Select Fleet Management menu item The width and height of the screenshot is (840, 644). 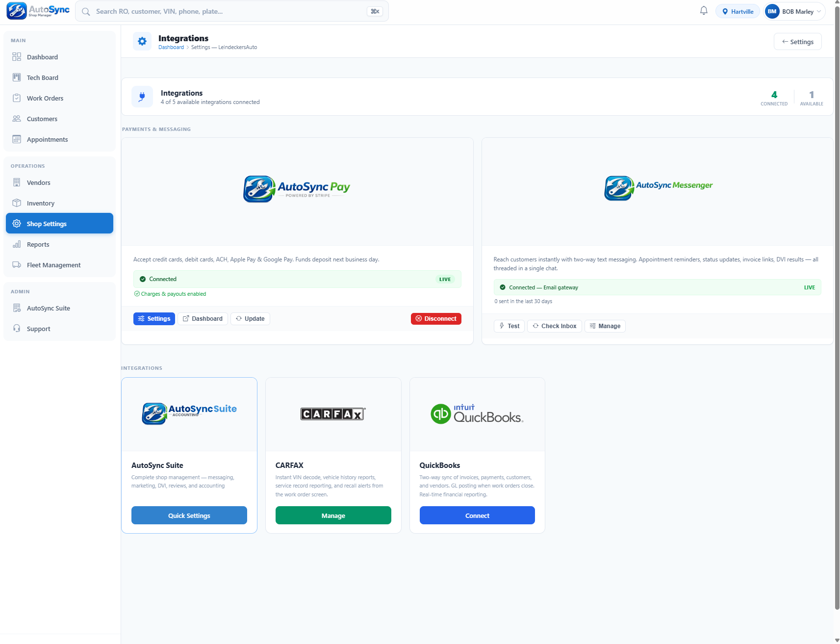(x=59, y=265)
